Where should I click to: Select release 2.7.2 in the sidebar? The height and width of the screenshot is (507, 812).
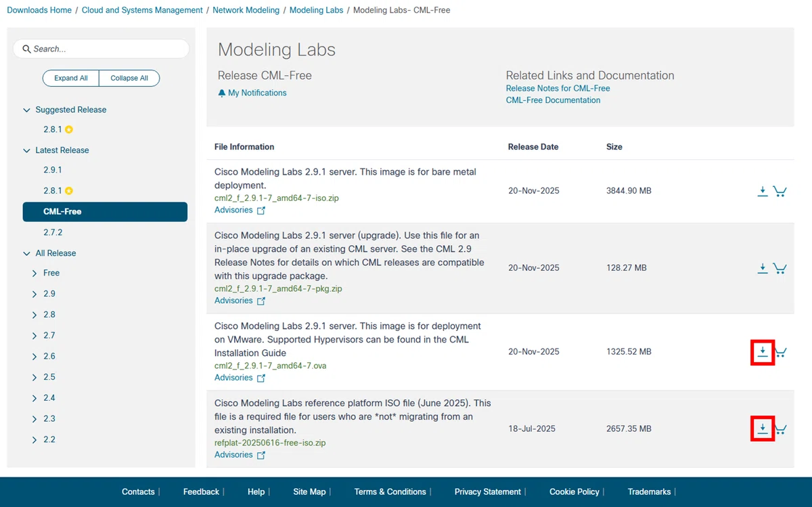pyautogui.click(x=53, y=232)
